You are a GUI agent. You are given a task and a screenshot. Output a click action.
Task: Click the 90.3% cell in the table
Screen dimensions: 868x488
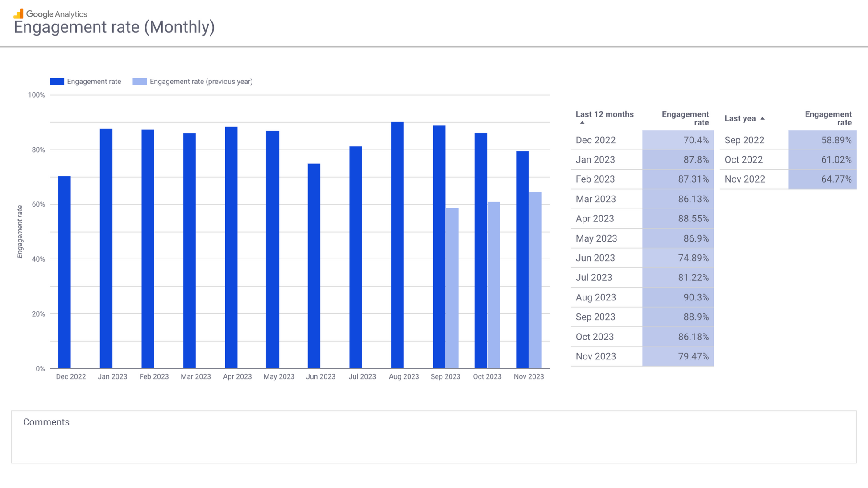click(678, 297)
